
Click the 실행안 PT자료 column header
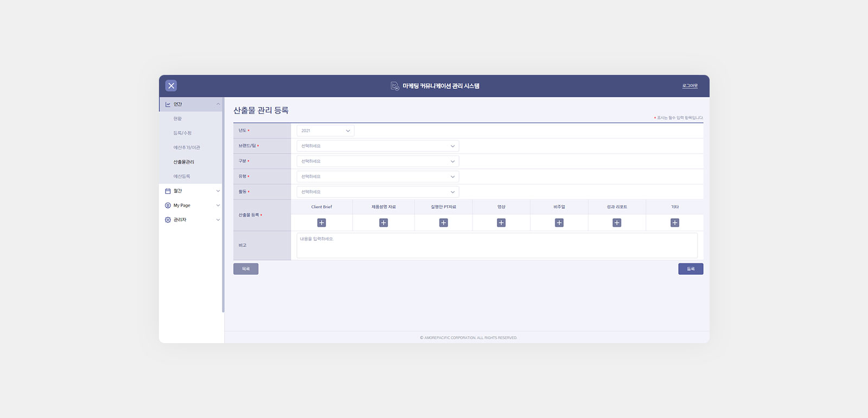pos(443,207)
